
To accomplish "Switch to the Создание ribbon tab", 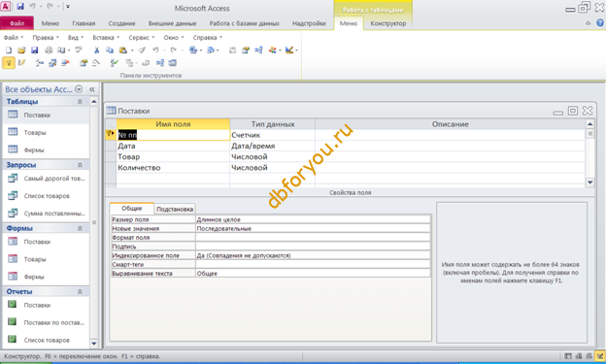I will point(121,23).
